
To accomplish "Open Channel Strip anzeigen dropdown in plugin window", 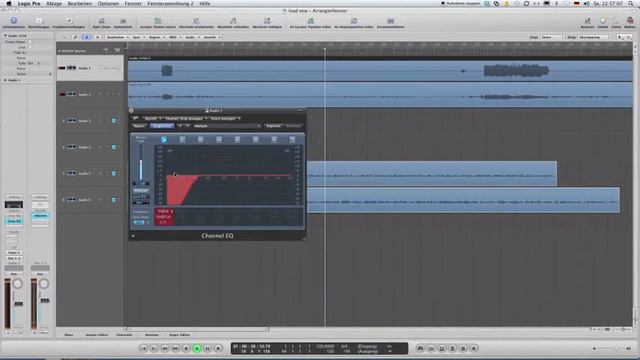I will [185, 118].
